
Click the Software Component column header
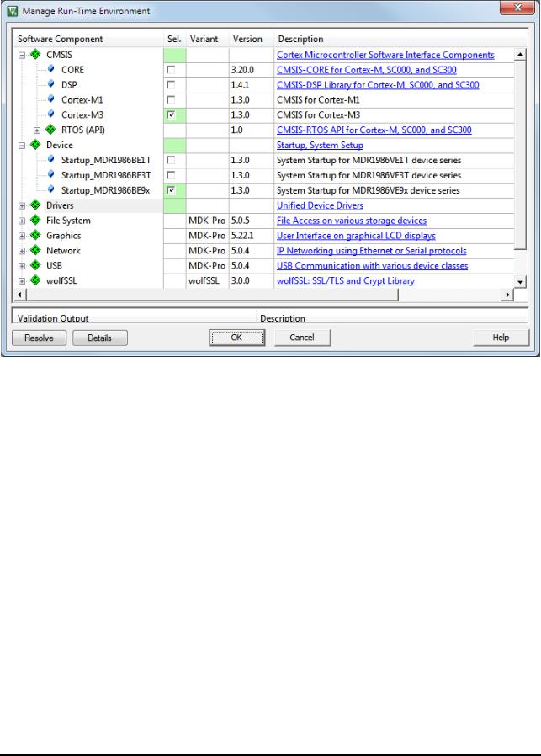tap(61, 39)
